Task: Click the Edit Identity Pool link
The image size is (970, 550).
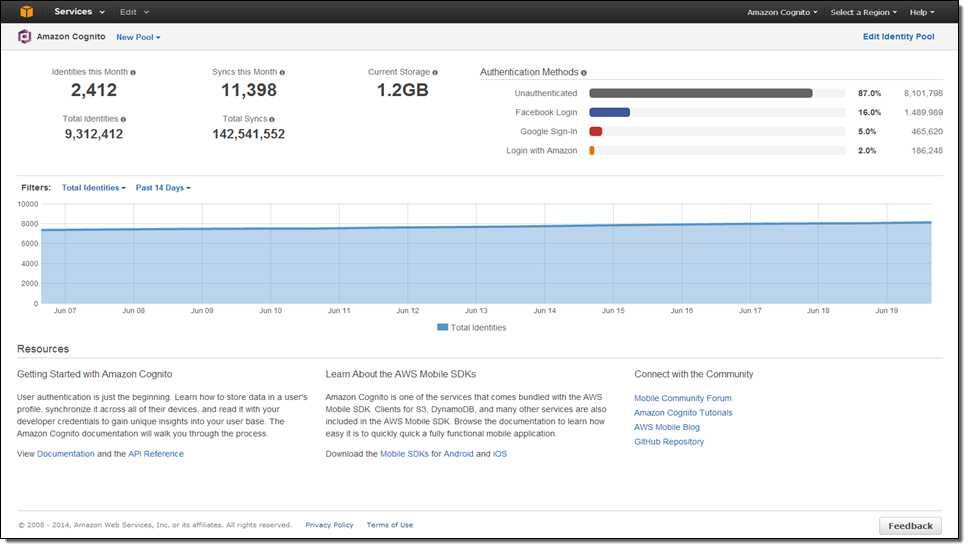Action: (898, 37)
